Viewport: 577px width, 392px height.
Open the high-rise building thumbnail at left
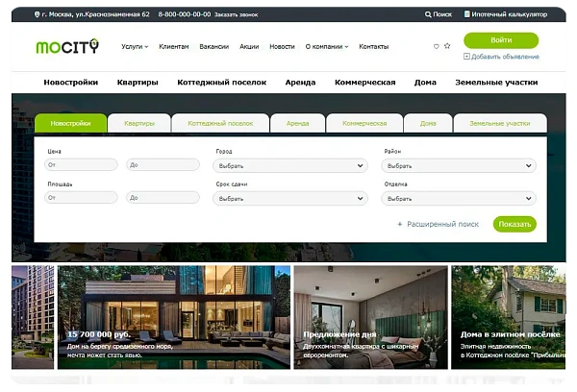(33, 317)
